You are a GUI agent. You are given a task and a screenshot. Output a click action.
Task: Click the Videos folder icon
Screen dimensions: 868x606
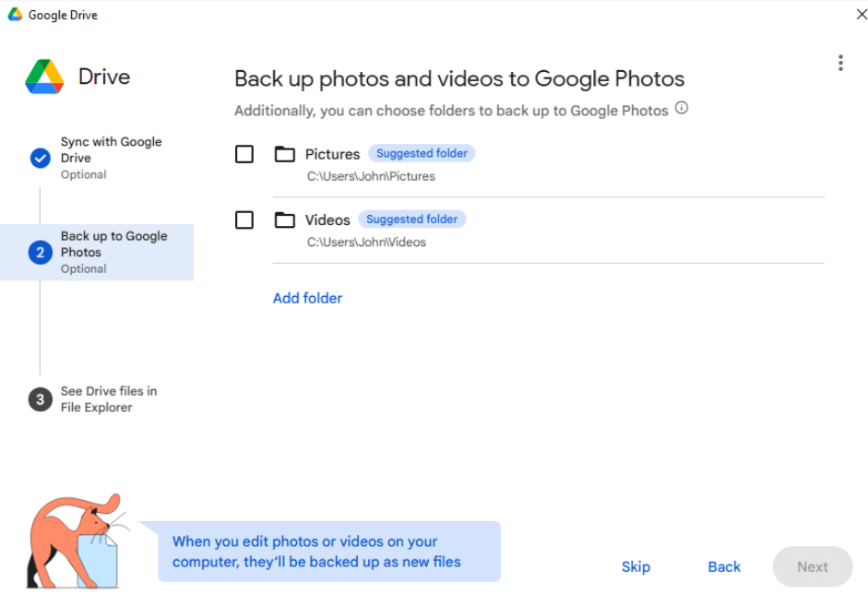[x=285, y=220]
